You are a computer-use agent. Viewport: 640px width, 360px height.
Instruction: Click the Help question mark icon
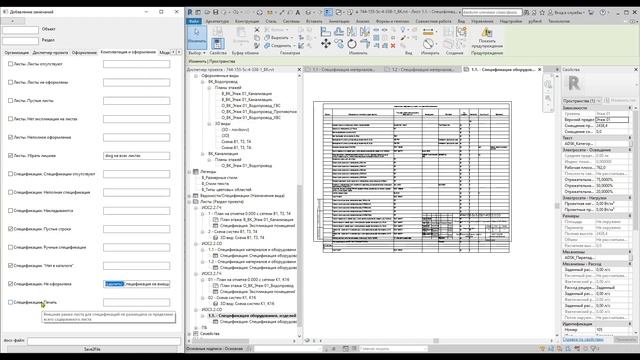(603, 12)
